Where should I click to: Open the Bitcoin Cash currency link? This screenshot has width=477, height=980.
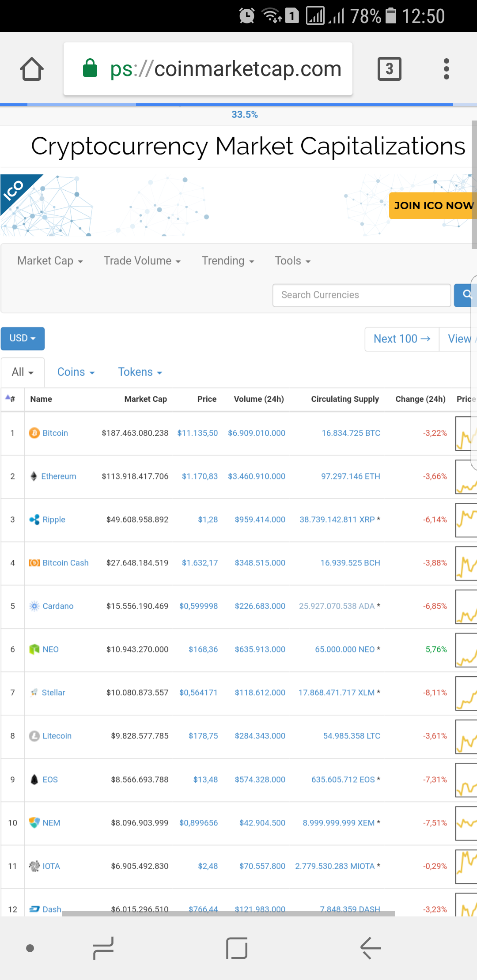(x=65, y=563)
